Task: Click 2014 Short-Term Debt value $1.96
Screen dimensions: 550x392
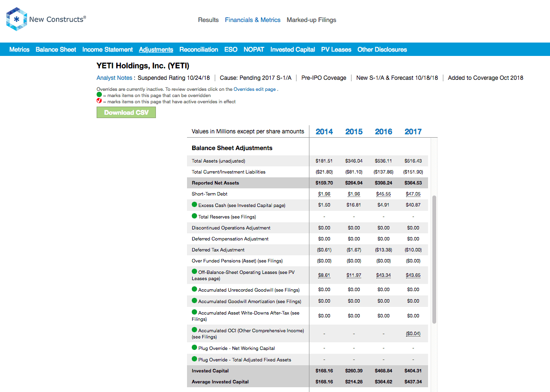Action: [x=324, y=194]
